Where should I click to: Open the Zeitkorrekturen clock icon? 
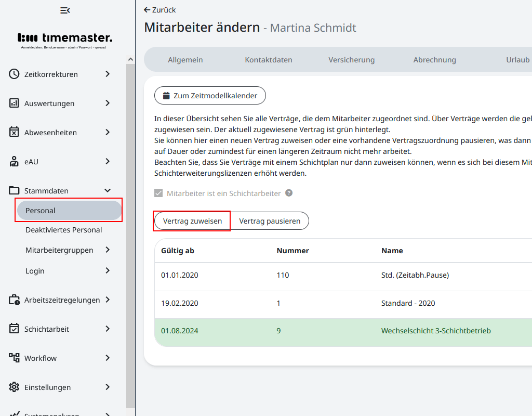(x=12, y=74)
